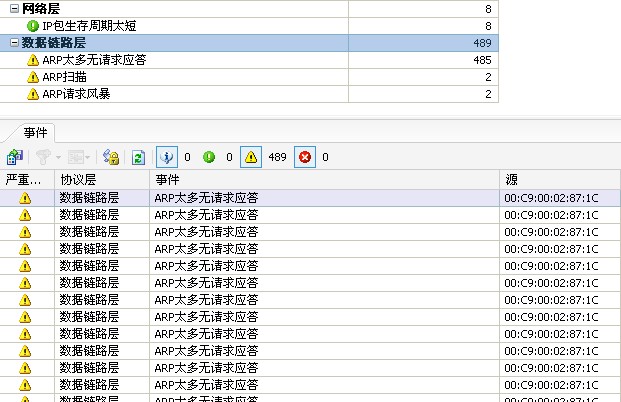The height and width of the screenshot is (402, 621).
Task: Toggle the yellow warning severity filter
Action: [x=251, y=157]
